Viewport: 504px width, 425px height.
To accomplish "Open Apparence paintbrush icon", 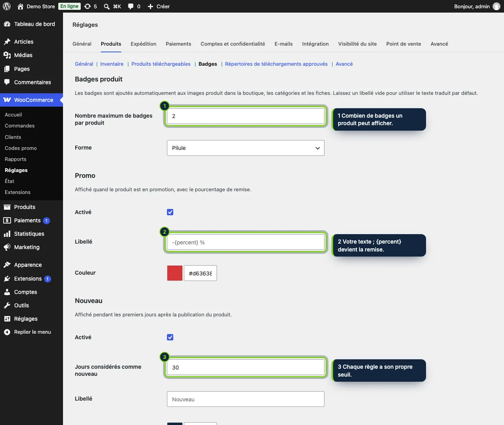I will [x=7, y=265].
